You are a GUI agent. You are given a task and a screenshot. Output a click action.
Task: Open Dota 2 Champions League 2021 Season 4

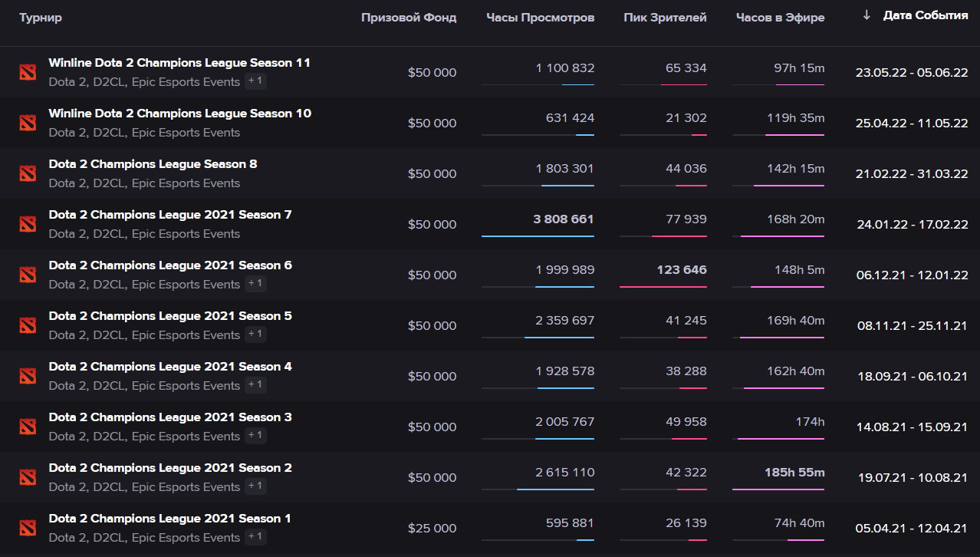pos(170,367)
